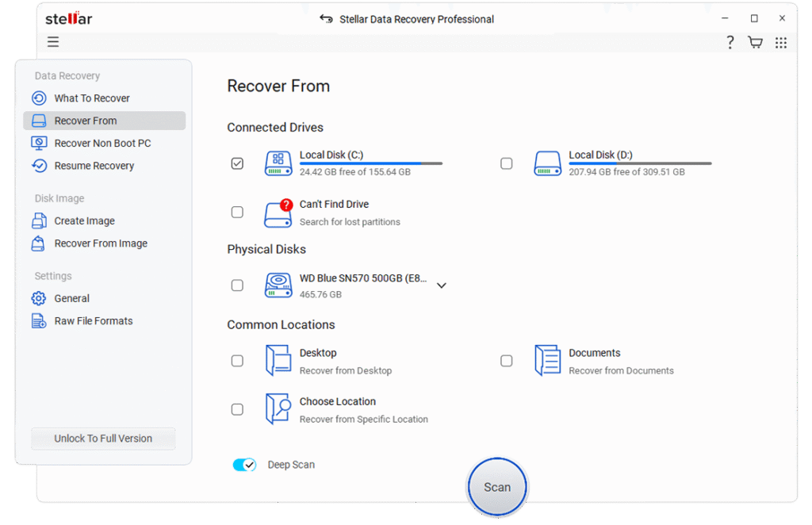Select Recover Non Boot PC

point(101,144)
